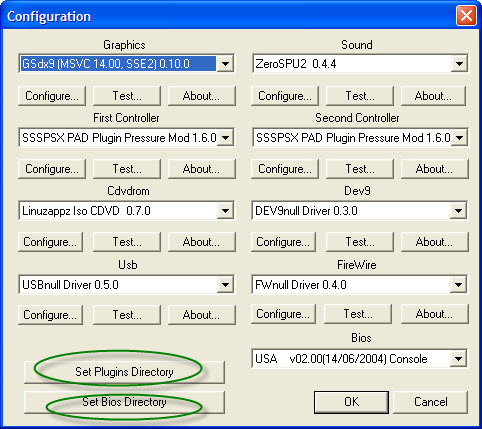Test the FireWire plugin
This screenshot has height=429, width=482.
click(358, 314)
